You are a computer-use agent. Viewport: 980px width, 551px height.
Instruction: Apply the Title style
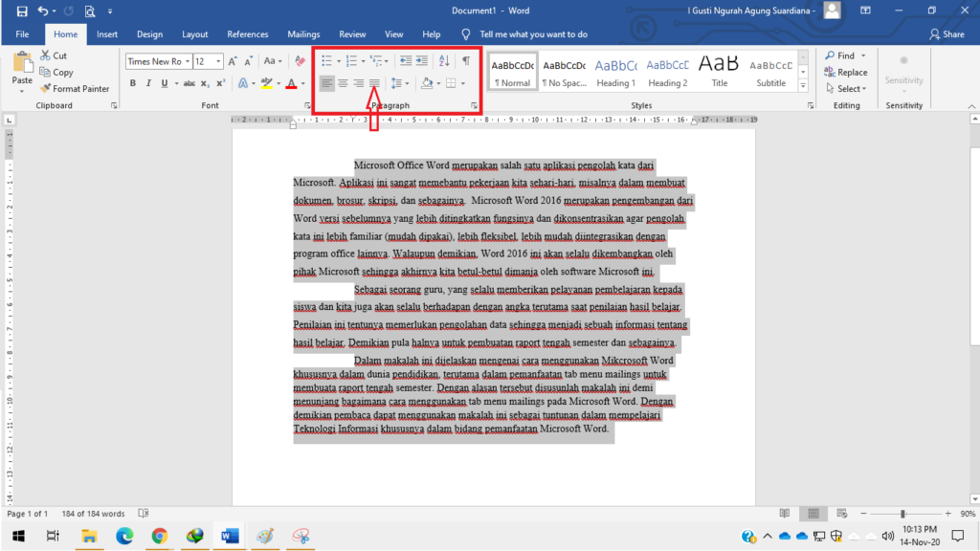tap(720, 73)
